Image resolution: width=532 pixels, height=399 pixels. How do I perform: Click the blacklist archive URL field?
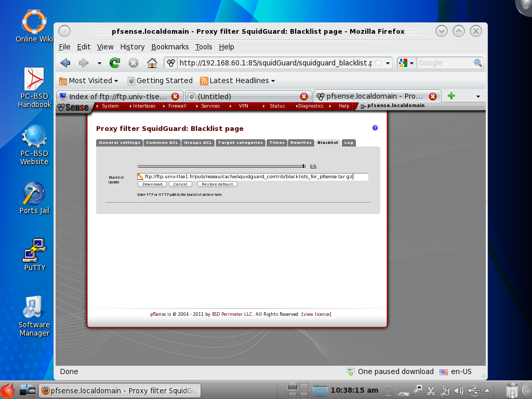tap(252, 177)
